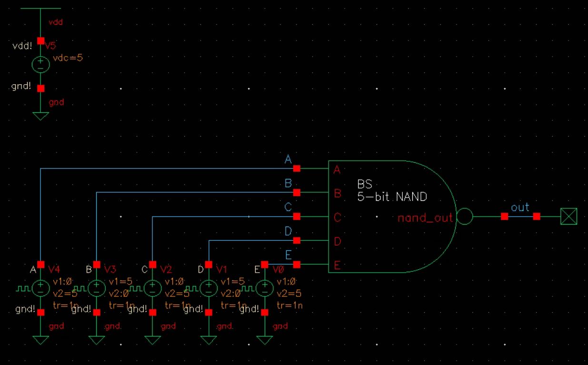The width and height of the screenshot is (588, 365).
Task: Select the red terminal square atop source V5
Action: tap(40, 40)
